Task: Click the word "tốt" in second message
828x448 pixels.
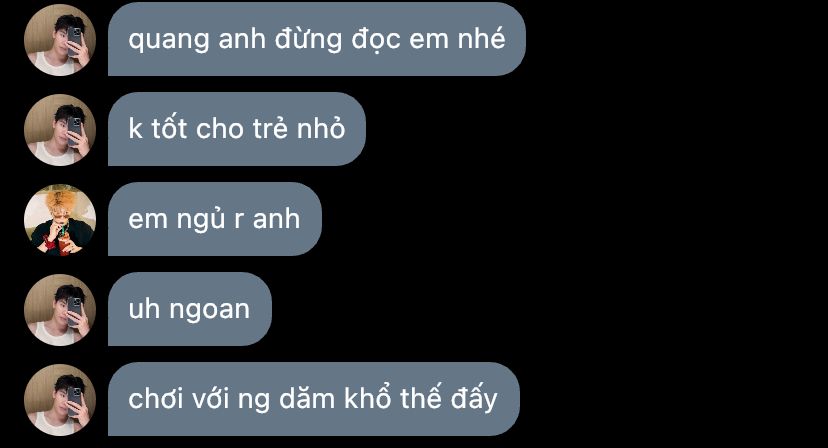Action: click(169, 128)
